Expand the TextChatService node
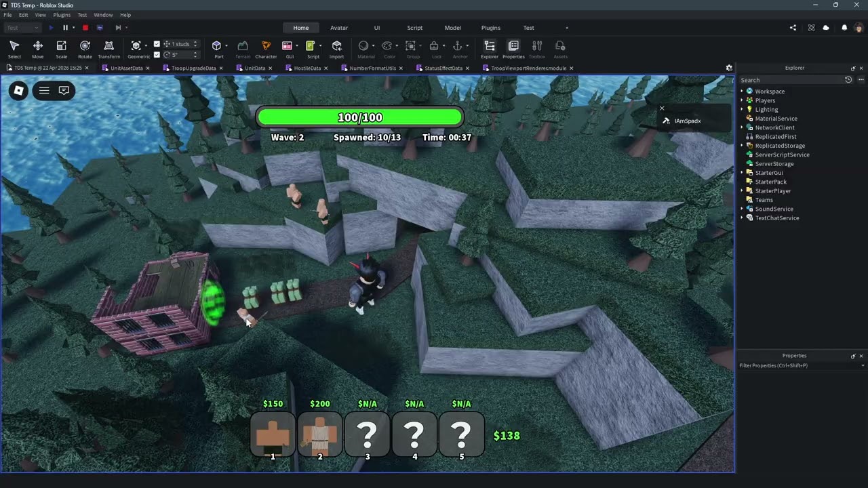The image size is (868, 488). coord(742,218)
